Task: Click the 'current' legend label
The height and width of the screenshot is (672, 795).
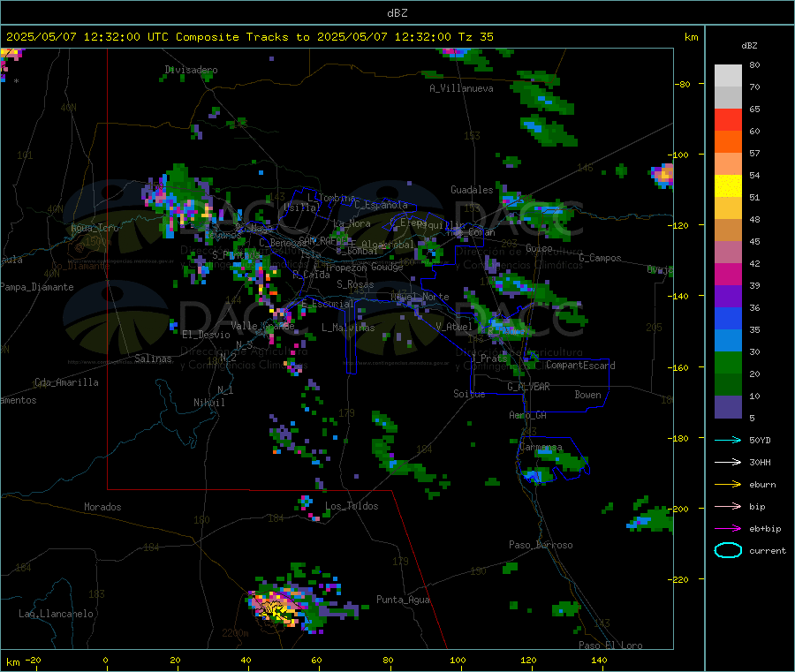Action: (x=768, y=550)
